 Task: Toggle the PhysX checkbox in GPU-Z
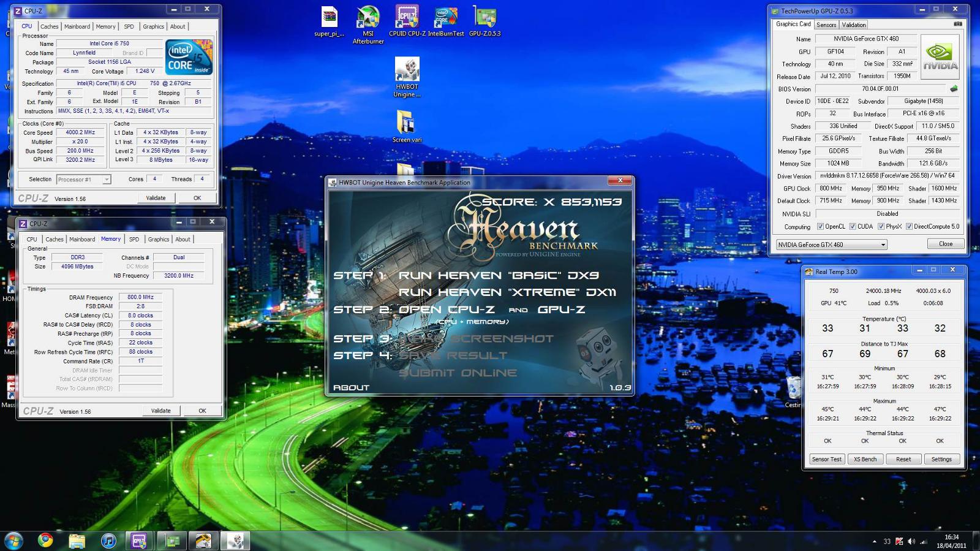pos(881,226)
